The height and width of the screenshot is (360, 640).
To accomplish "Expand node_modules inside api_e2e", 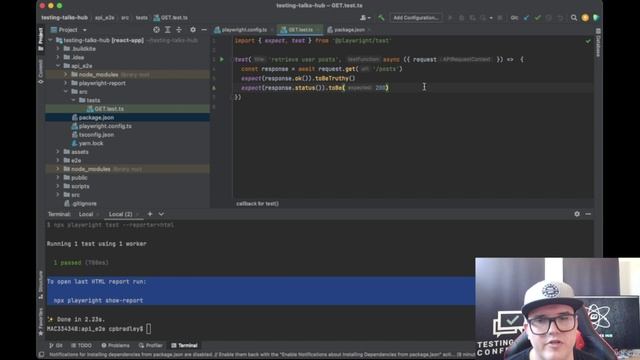I will 66,75.
